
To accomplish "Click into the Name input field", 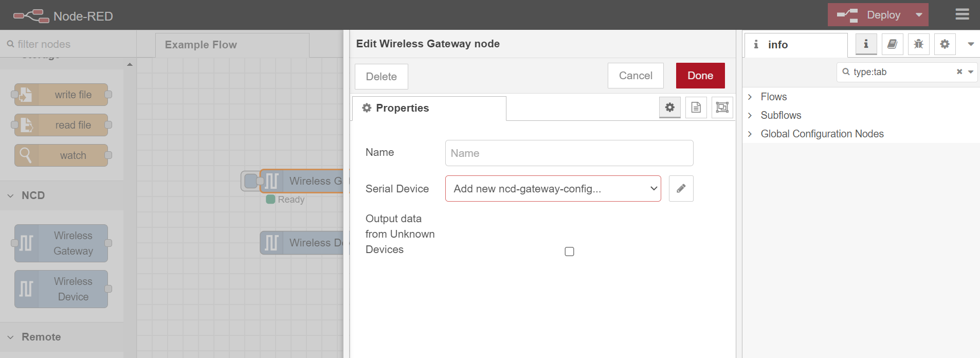I will [x=569, y=153].
